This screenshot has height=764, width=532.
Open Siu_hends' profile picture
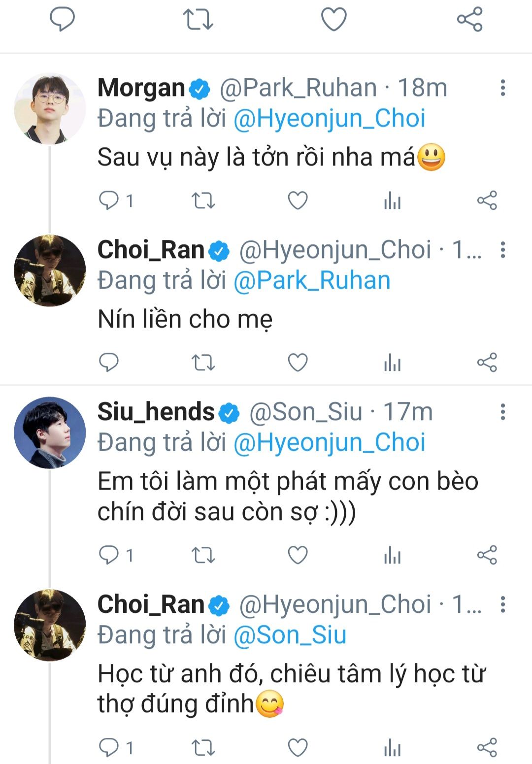50,432
